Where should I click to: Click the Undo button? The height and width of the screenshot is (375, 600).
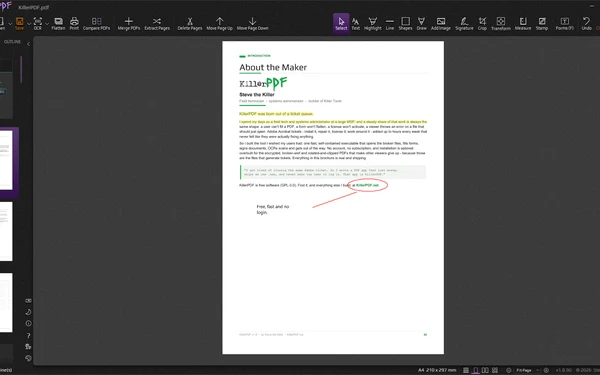(586, 23)
